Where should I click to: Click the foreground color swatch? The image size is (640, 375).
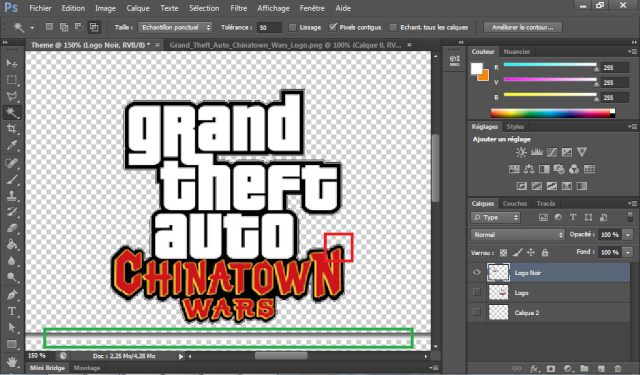pos(476,68)
